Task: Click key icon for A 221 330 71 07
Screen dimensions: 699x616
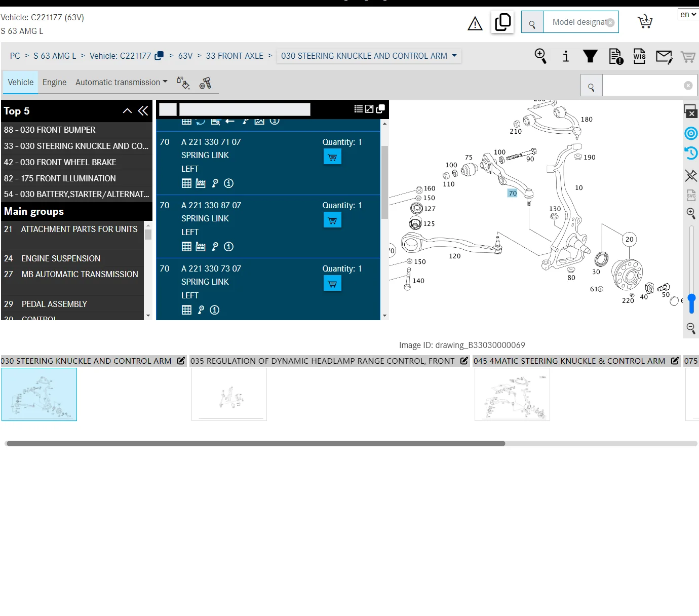Action: point(215,183)
